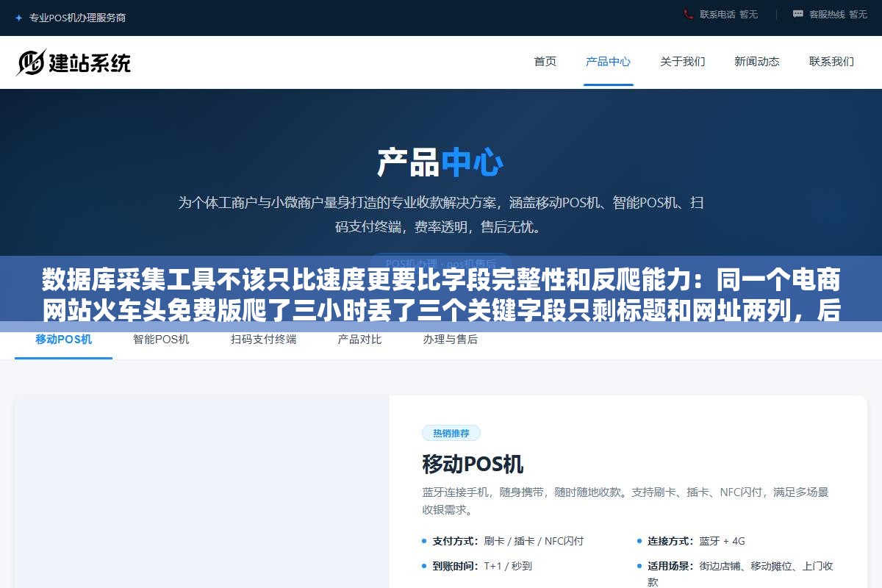Select the 扫码支付终端 tab

coord(264,340)
